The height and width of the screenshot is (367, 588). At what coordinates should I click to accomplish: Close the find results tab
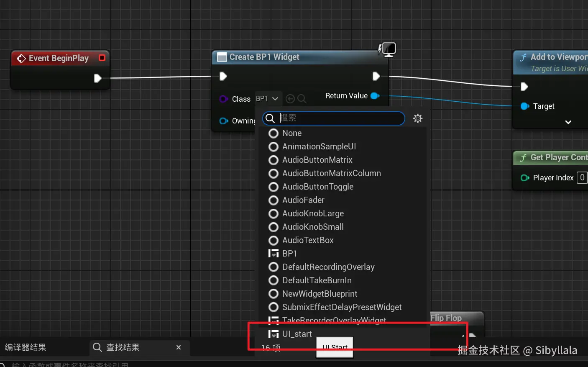179,347
